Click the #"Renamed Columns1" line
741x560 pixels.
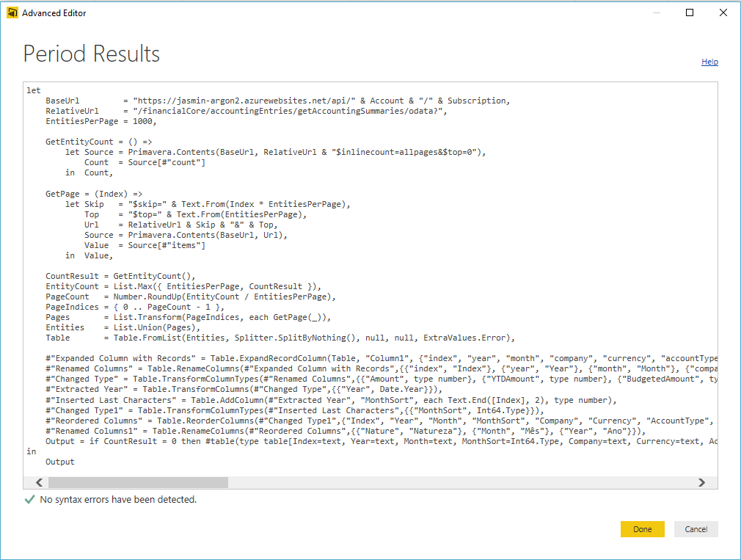click(x=346, y=431)
